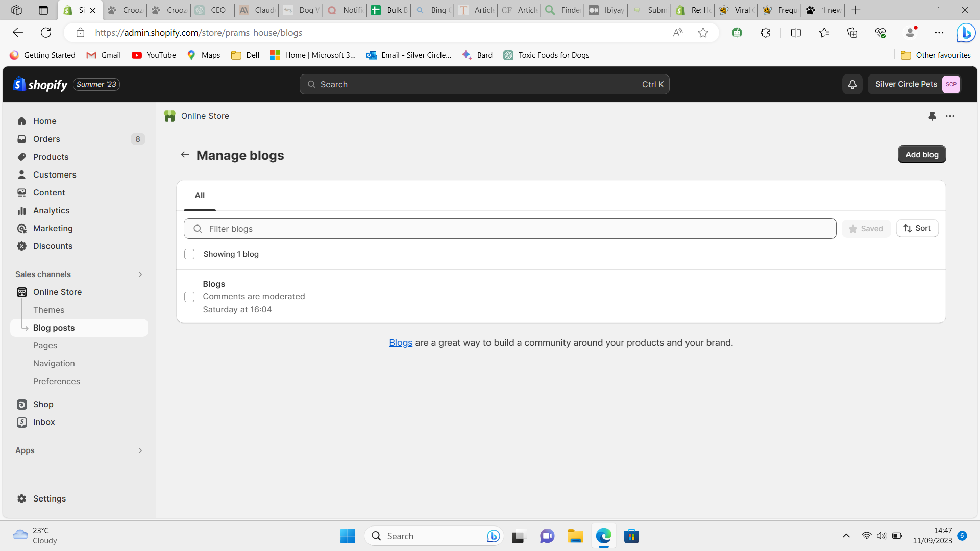Open Navigation under Online Store
Image resolution: width=980 pixels, height=551 pixels.
(54, 364)
